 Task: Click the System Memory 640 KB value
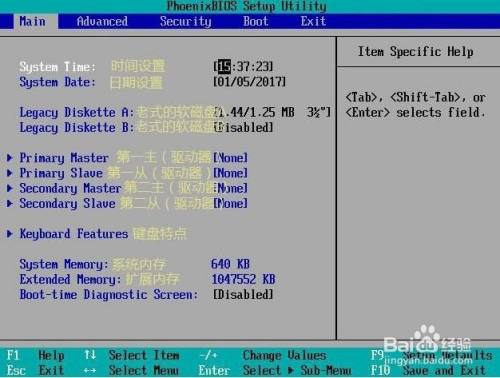pos(230,264)
